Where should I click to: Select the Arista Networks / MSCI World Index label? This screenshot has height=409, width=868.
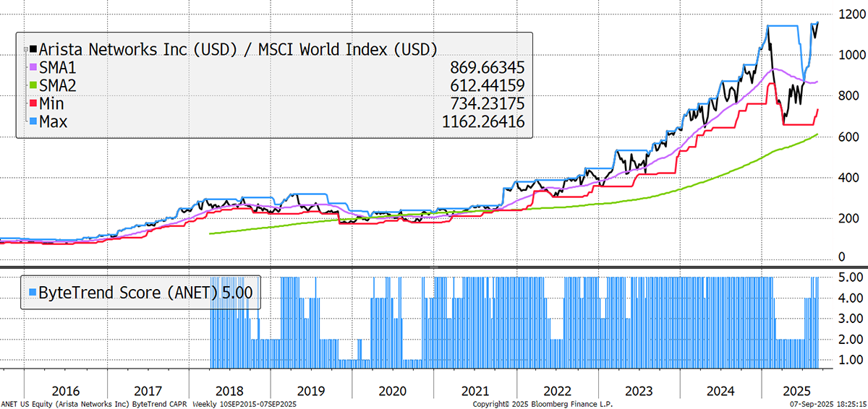point(238,50)
